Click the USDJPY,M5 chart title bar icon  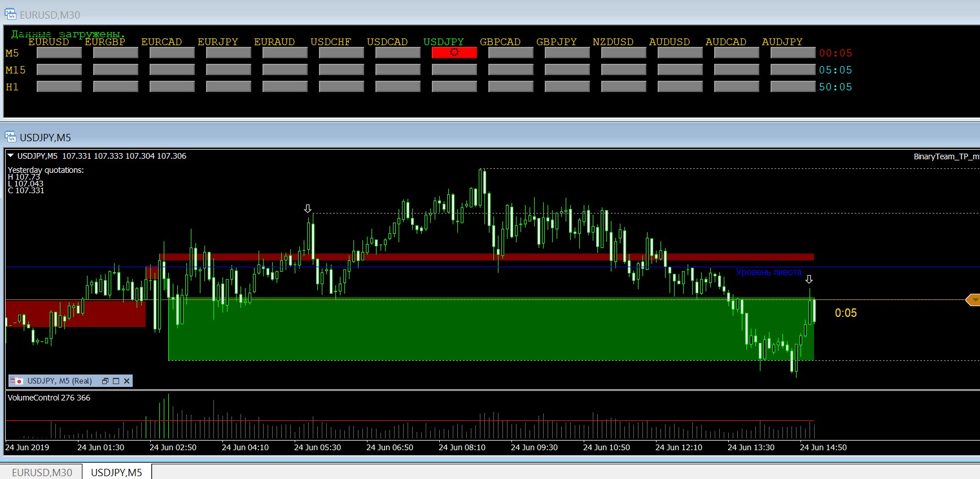coord(10,137)
